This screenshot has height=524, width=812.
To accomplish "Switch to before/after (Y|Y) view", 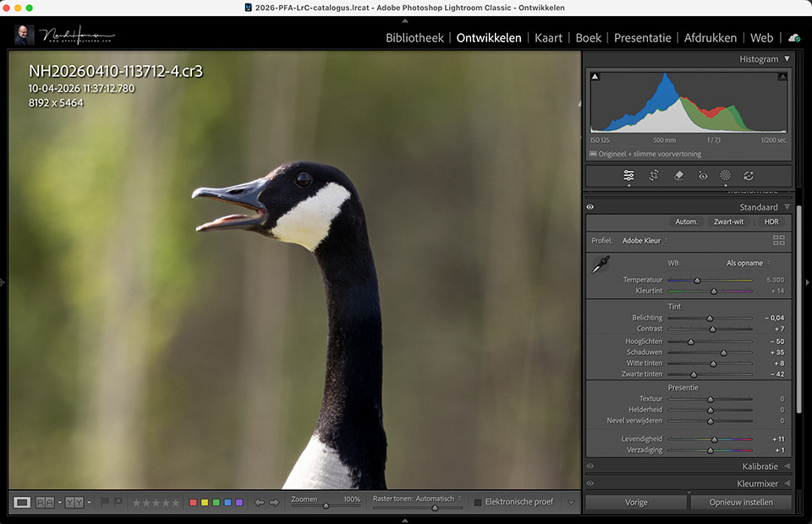I will coord(74,502).
